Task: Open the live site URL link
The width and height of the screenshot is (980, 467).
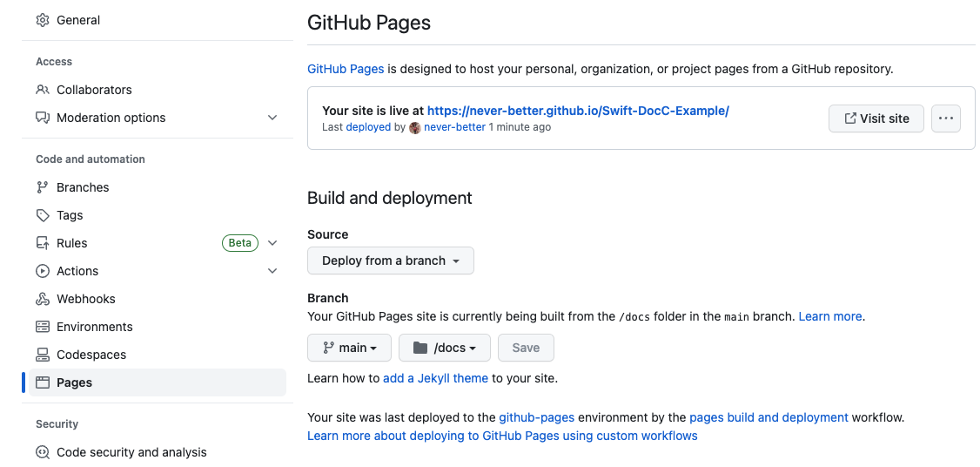Action: click(578, 111)
